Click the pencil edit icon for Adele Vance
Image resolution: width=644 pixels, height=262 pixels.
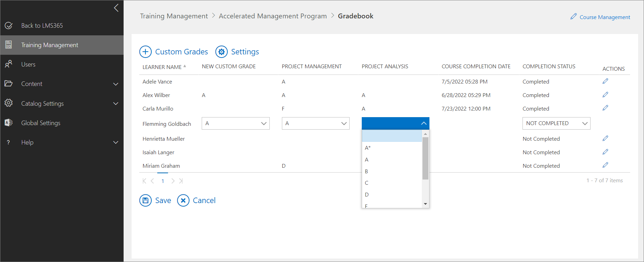coord(605,81)
